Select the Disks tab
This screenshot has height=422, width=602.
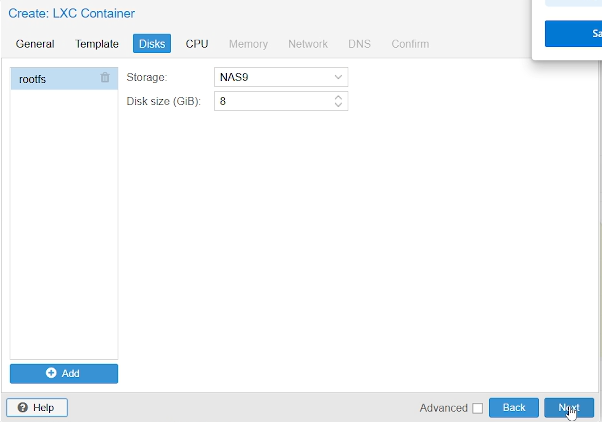[152, 44]
